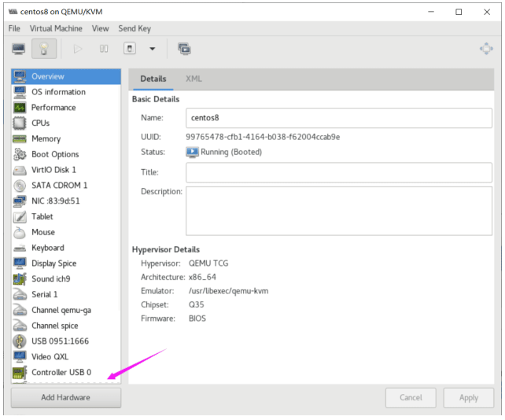Click the Run virtual machine play icon

point(78,49)
